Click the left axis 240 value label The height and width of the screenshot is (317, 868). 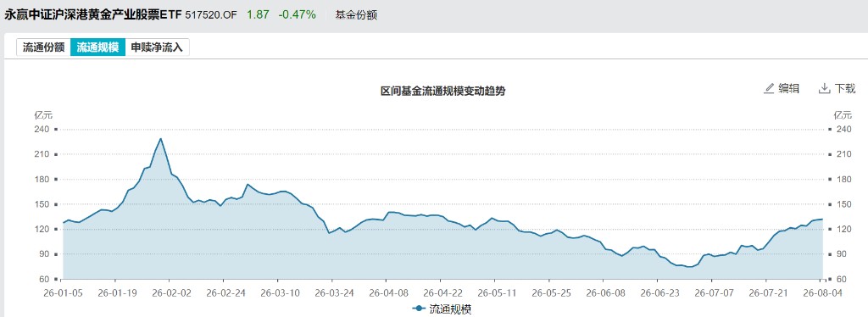point(42,130)
